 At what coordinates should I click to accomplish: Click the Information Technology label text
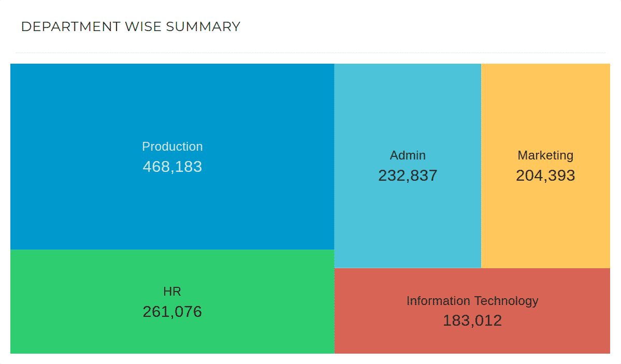pos(472,300)
